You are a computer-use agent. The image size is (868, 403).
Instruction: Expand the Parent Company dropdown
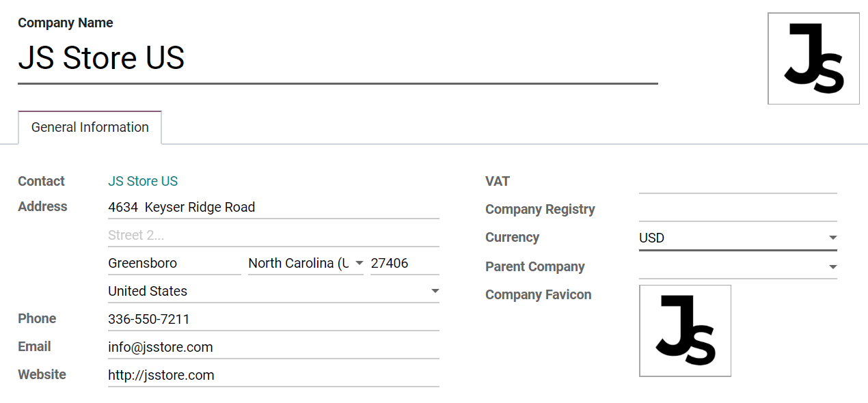pos(832,266)
